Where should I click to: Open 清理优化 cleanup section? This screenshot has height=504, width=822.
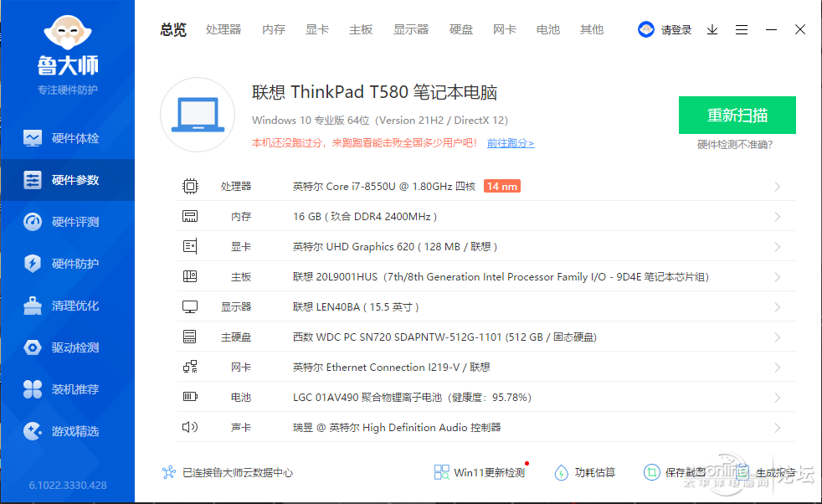coord(68,306)
